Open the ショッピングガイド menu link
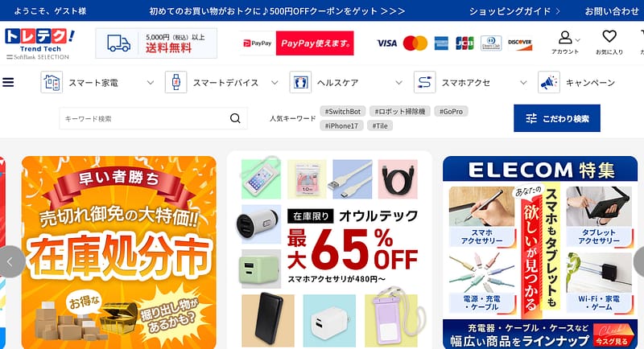 [514, 11]
